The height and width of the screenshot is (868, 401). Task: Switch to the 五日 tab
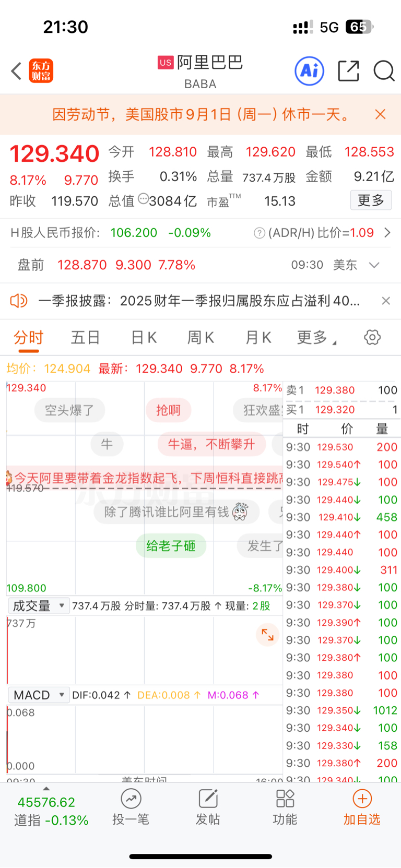pyautogui.click(x=86, y=338)
